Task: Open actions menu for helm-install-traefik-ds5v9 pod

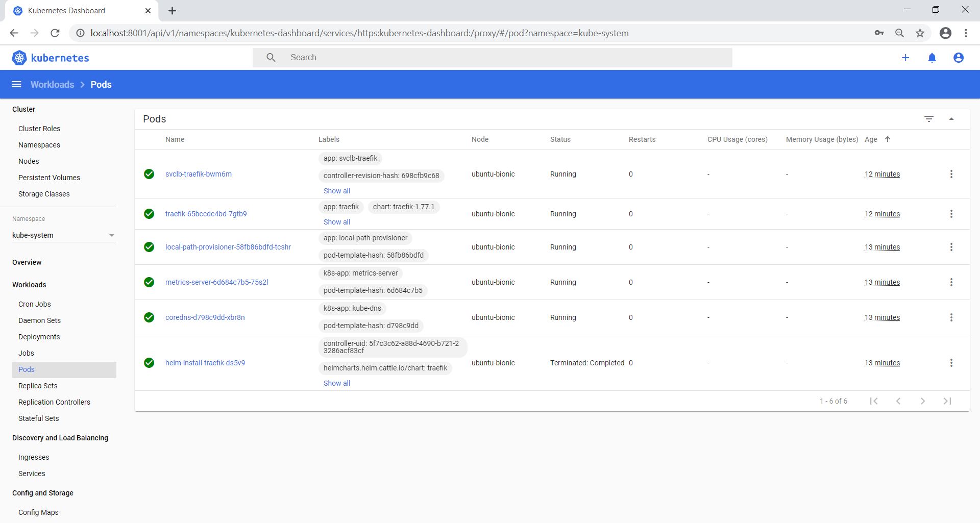Action: click(951, 363)
